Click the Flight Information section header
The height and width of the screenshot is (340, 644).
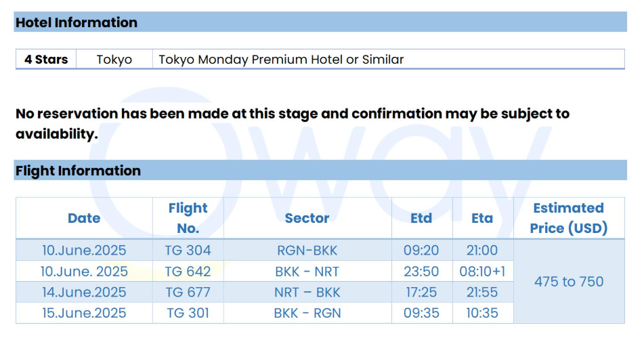[x=320, y=171]
